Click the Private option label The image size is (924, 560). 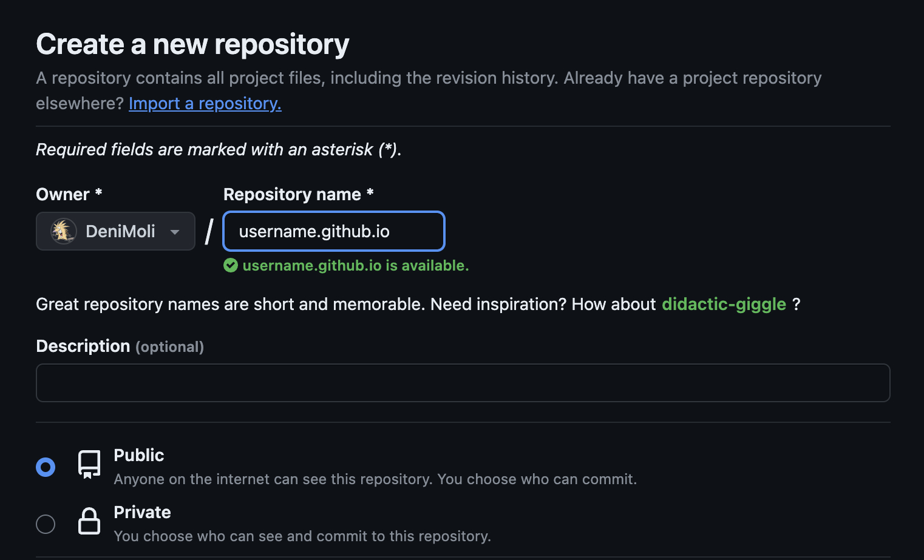click(x=142, y=512)
